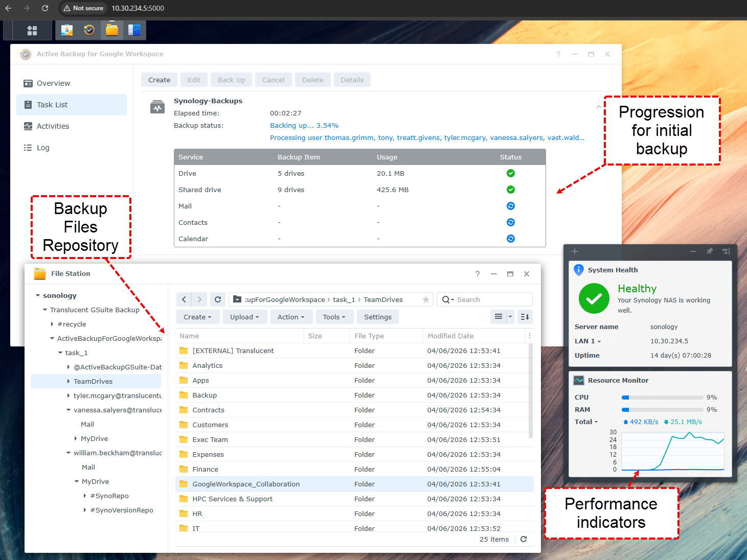747x560 pixels.
Task: Click the refresh icon next to 25 items
Action: pyautogui.click(x=524, y=539)
